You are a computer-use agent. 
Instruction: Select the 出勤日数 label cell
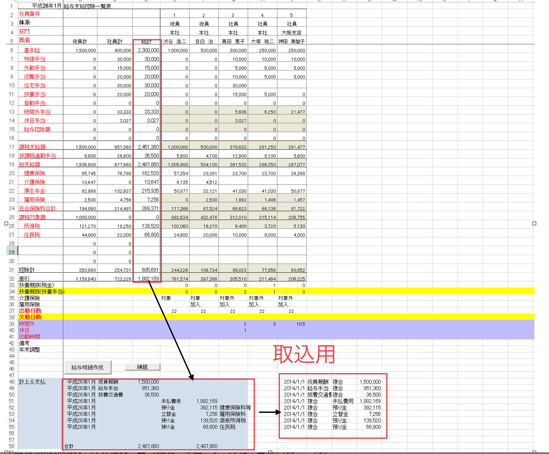(x=30, y=310)
